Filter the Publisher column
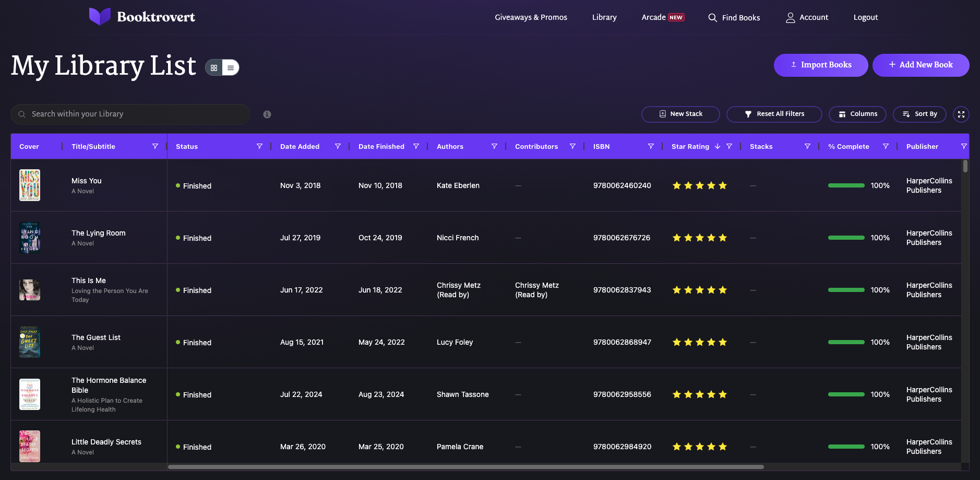This screenshot has width=980, height=480. point(964,146)
